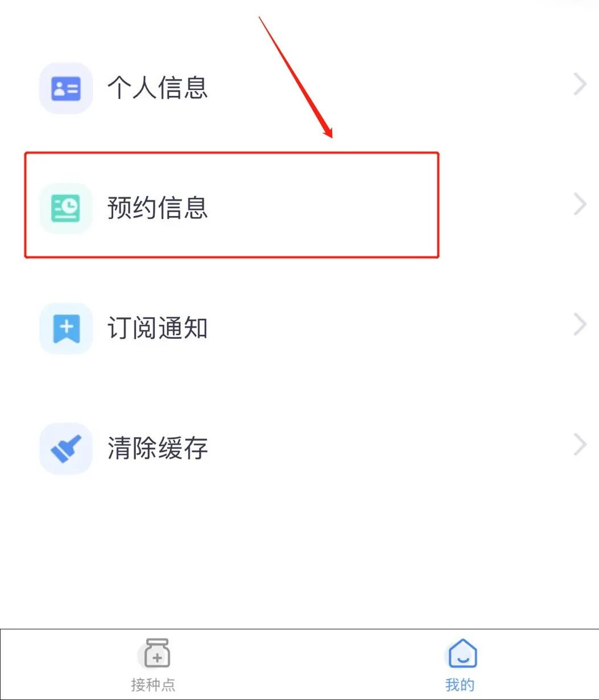Tap the broom icon for 清除缓存
The image size is (599, 700).
[x=66, y=448]
